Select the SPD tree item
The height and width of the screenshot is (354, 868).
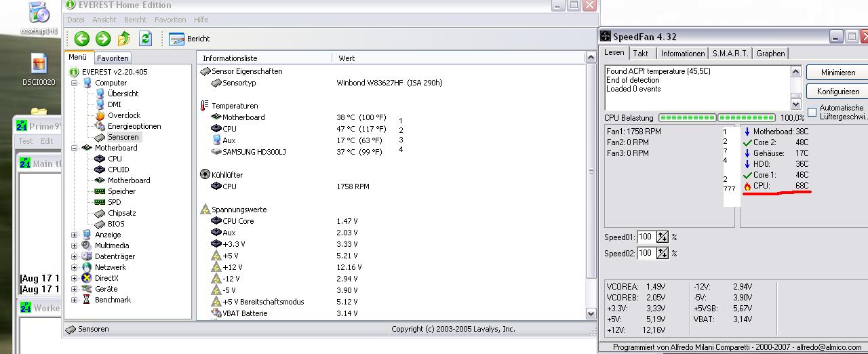[114, 202]
